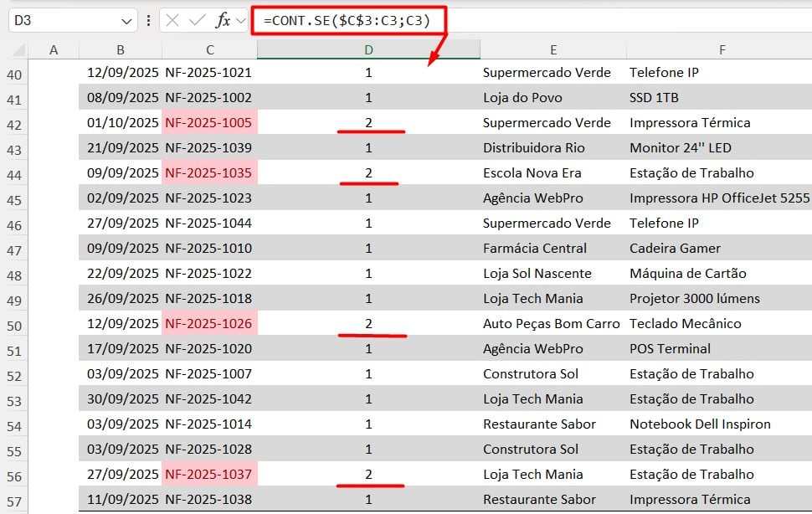Select the row 56 header
The image size is (812, 514).
click(x=14, y=475)
